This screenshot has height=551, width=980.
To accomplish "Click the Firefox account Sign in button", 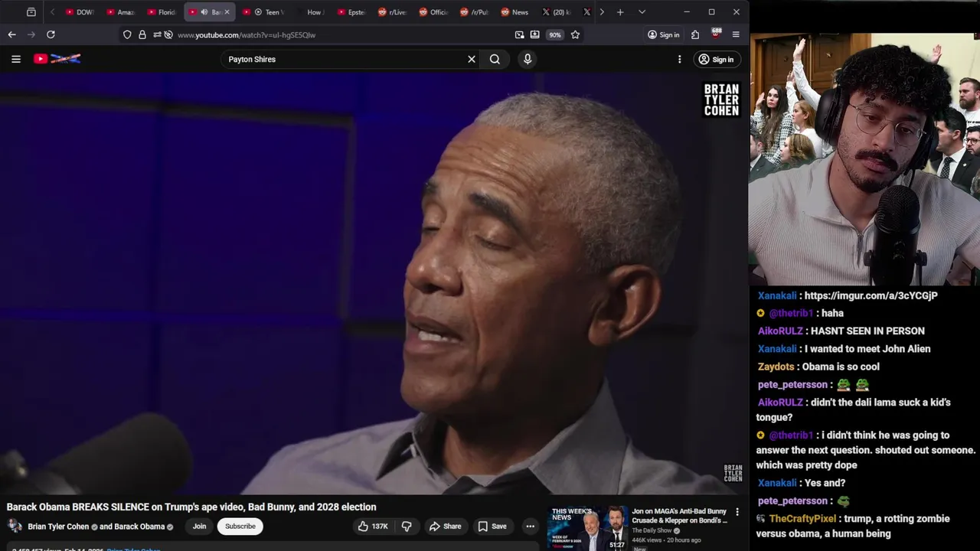I will (663, 34).
